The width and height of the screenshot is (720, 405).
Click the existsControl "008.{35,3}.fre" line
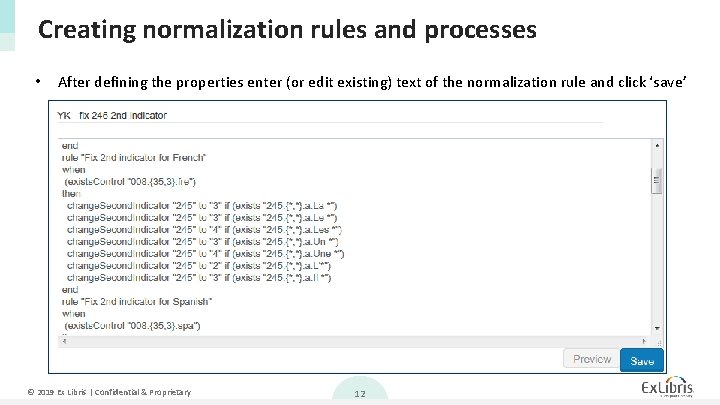point(130,182)
